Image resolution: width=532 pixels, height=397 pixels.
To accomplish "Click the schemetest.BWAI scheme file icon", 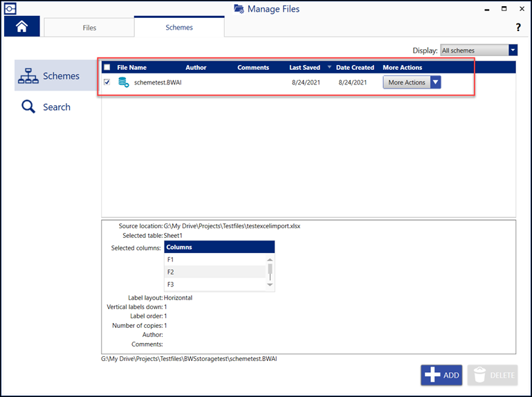I will pyautogui.click(x=124, y=82).
